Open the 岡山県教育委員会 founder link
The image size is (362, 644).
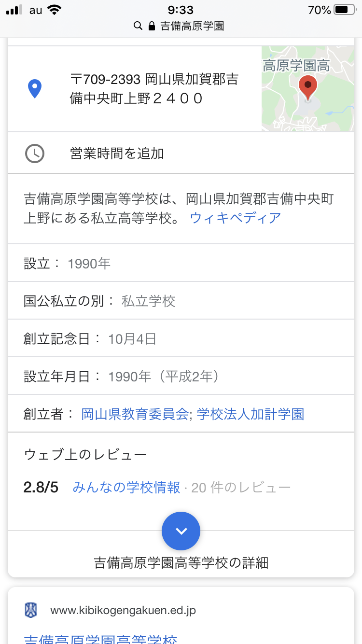coord(135,414)
